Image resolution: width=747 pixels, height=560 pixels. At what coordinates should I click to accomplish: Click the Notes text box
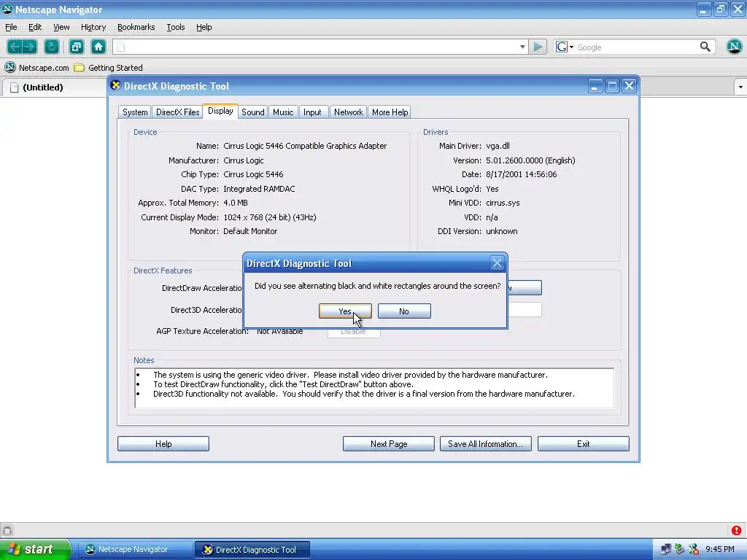click(374, 388)
